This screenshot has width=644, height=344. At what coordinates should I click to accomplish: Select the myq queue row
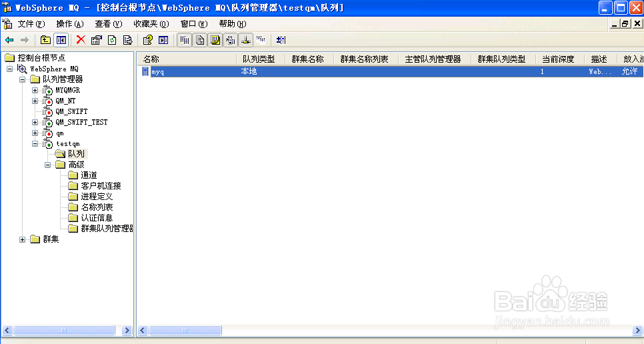point(392,71)
